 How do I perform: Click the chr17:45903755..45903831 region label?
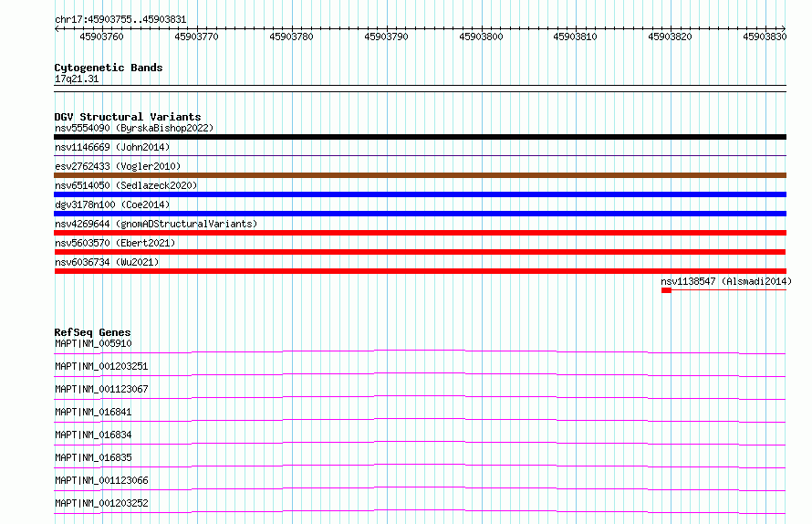pyautogui.click(x=120, y=19)
